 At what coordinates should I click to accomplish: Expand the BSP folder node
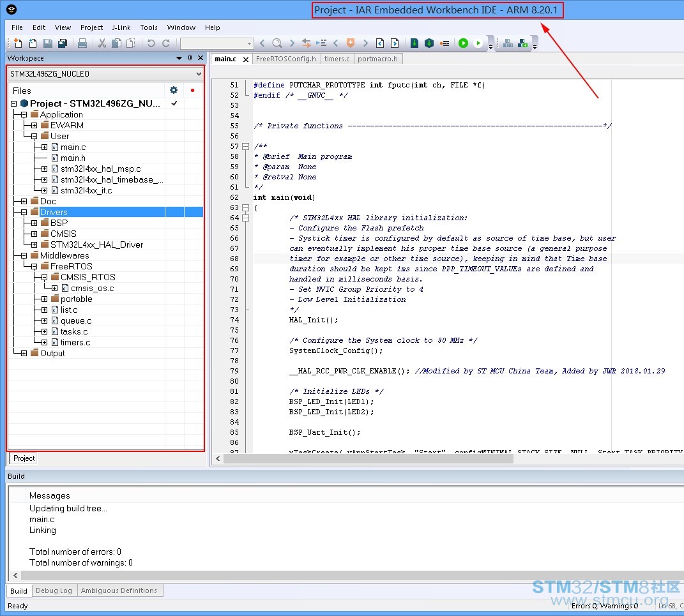(x=34, y=223)
